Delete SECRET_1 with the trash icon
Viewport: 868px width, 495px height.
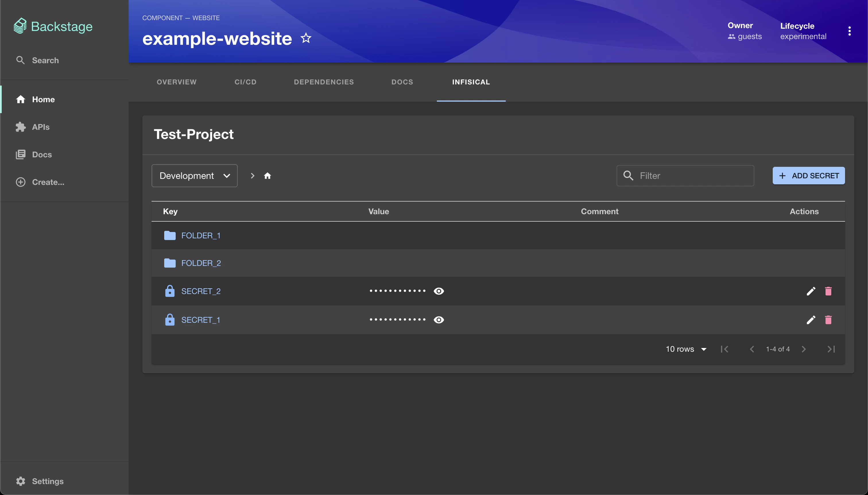click(x=828, y=320)
